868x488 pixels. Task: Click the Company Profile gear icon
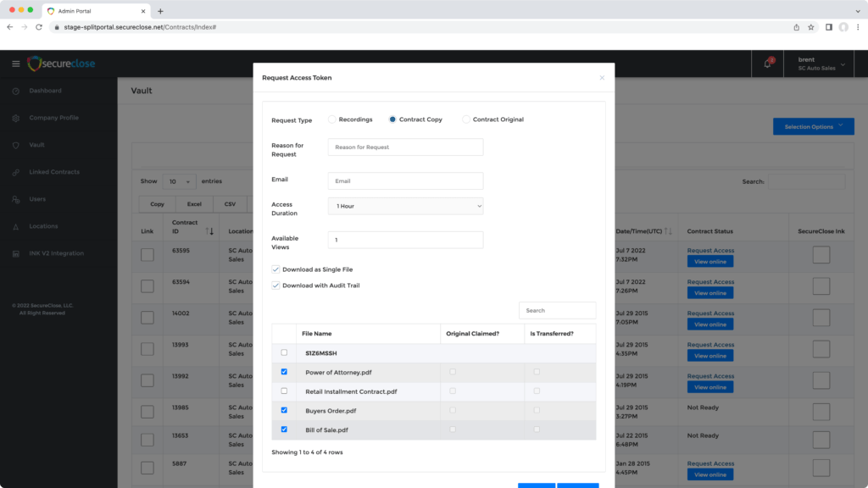(15, 118)
